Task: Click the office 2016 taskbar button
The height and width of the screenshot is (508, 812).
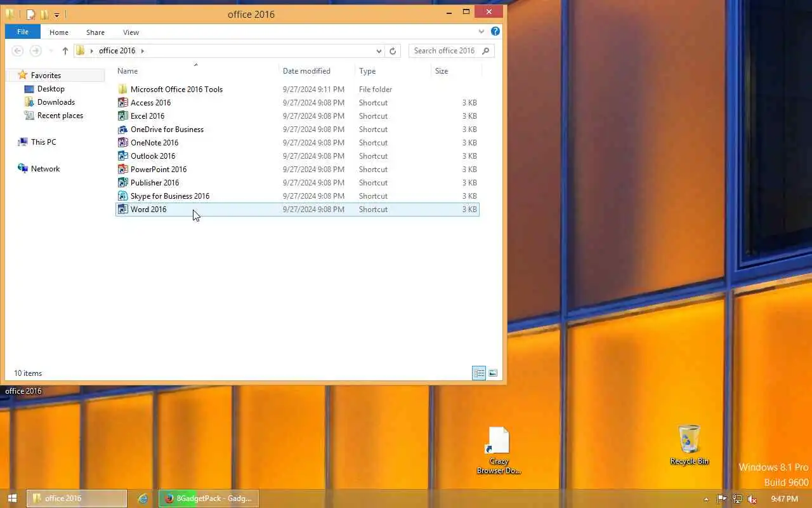Action: coord(77,498)
